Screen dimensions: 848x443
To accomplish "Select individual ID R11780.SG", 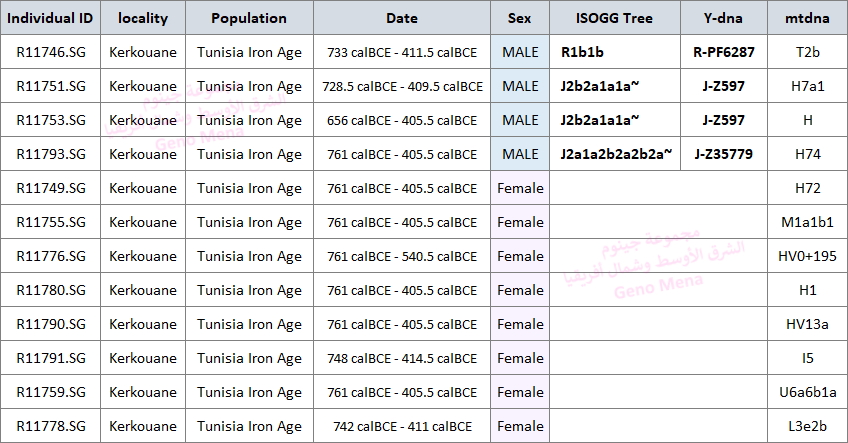I will (51, 290).
